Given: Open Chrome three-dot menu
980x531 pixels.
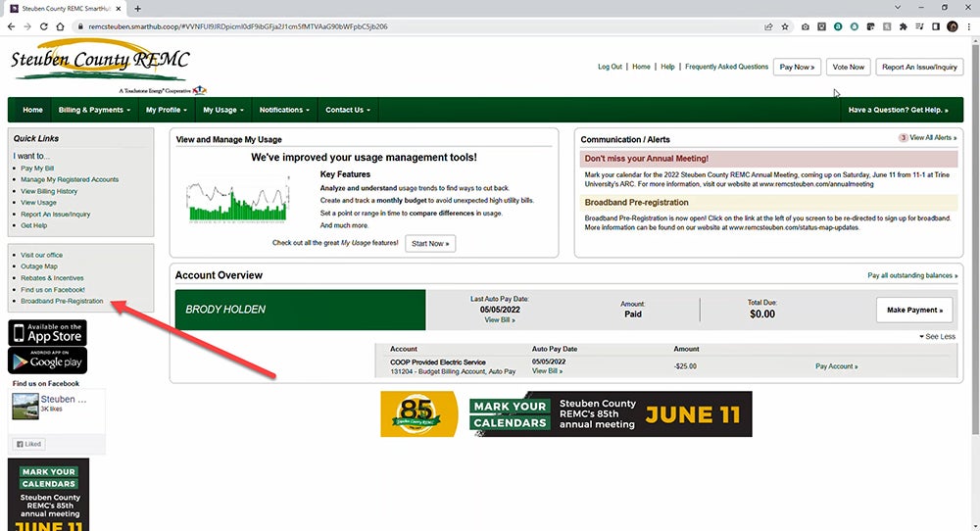Looking at the screenshot, I should click(969, 26).
